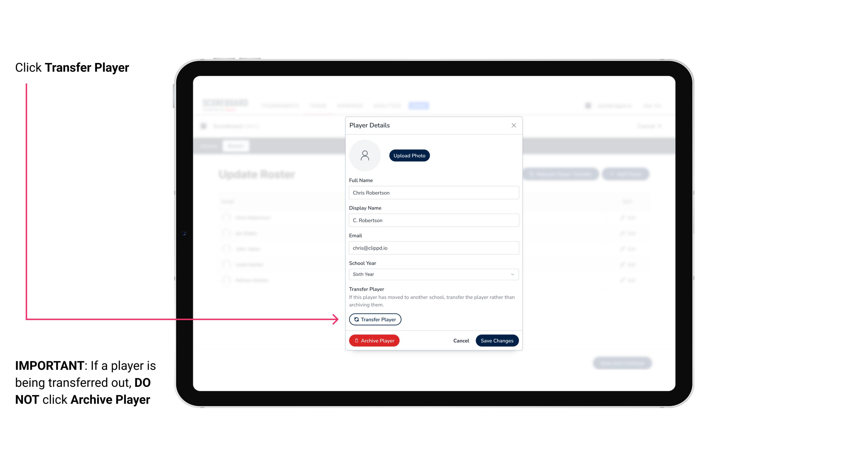The height and width of the screenshot is (467, 868).
Task: Click the Display Name input field
Action: pos(433,220)
